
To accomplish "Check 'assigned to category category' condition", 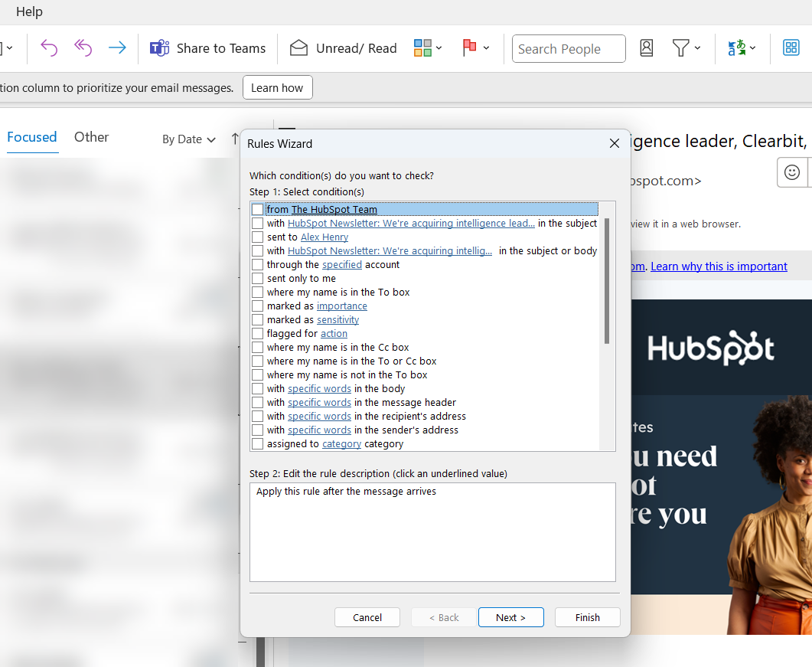I will point(257,443).
